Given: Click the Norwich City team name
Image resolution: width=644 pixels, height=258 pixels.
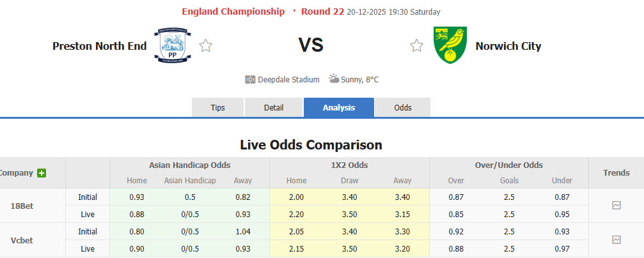Looking at the screenshot, I should click(508, 46).
